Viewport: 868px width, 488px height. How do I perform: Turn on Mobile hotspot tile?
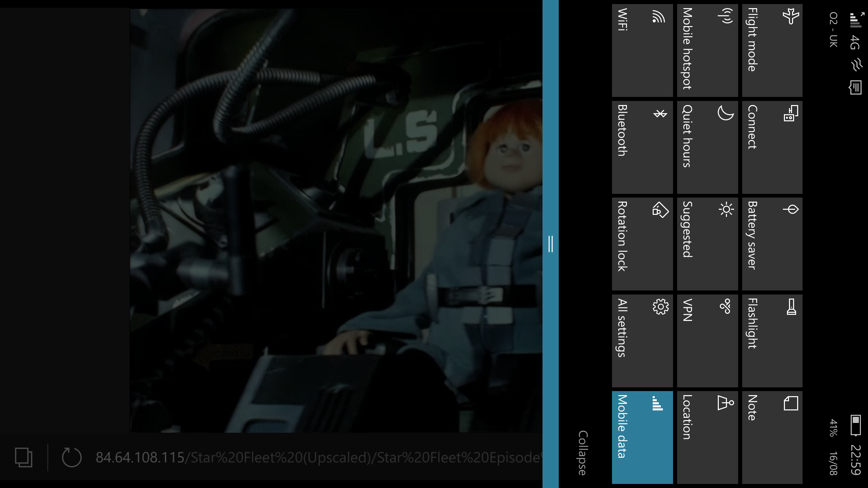707,50
